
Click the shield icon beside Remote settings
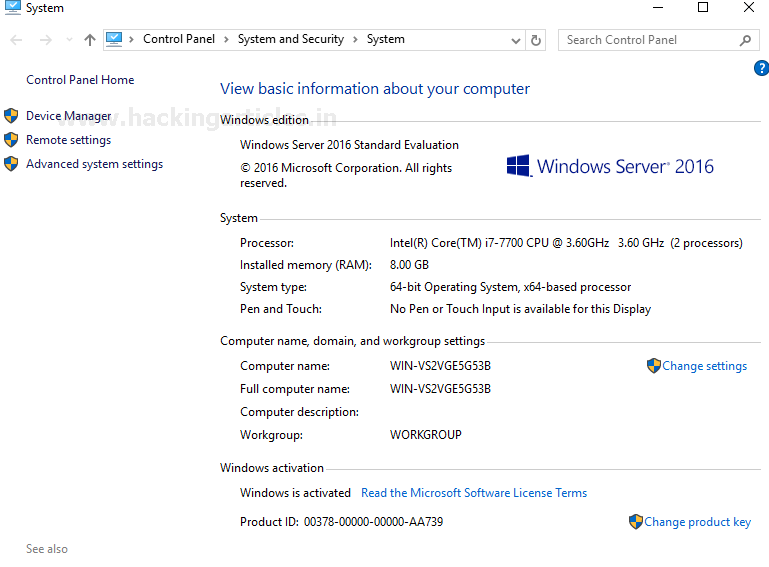(x=11, y=140)
